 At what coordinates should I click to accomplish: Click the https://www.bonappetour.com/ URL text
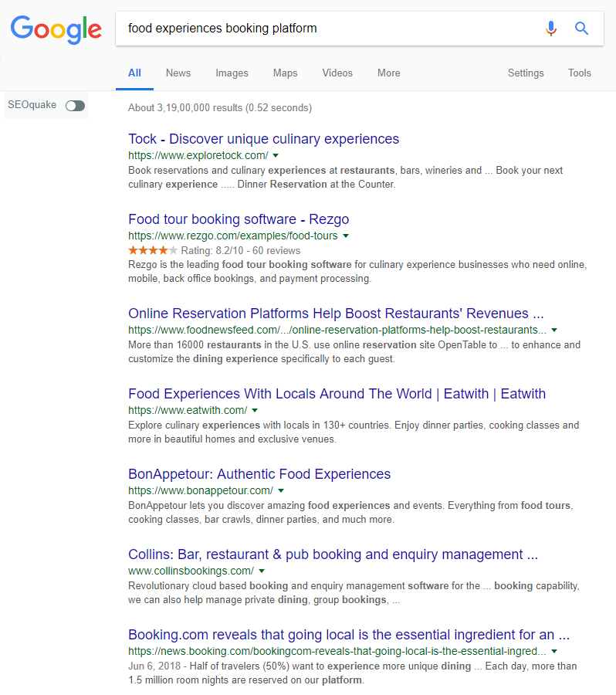pyautogui.click(x=201, y=490)
